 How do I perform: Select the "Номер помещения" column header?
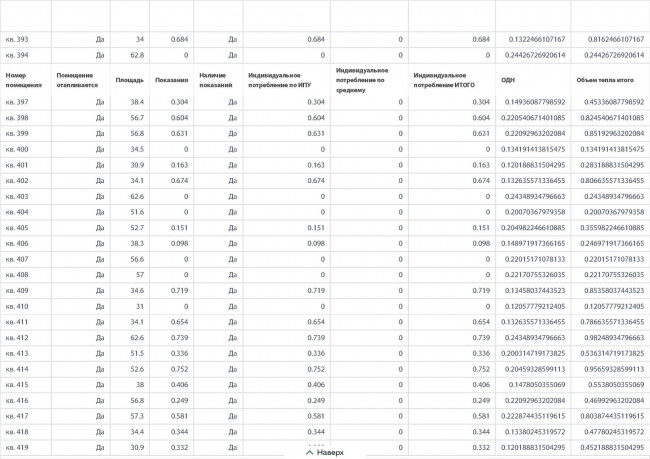click(24, 80)
